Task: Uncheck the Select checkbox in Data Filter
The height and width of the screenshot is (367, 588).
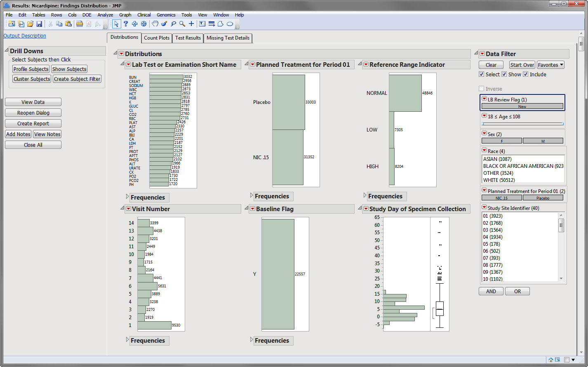Action: [x=482, y=74]
